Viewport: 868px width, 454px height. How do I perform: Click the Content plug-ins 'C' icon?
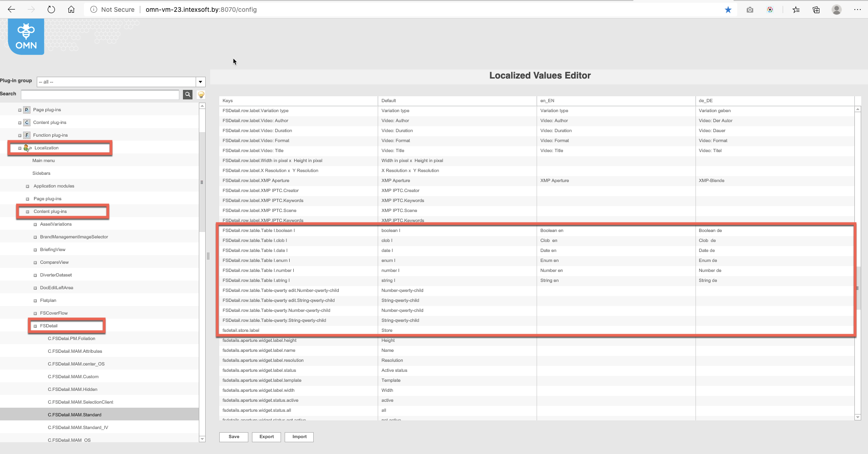pyautogui.click(x=26, y=122)
